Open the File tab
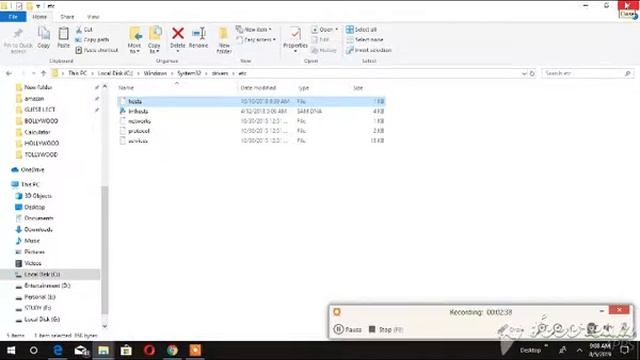640x360 pixels. click(13, 17)
